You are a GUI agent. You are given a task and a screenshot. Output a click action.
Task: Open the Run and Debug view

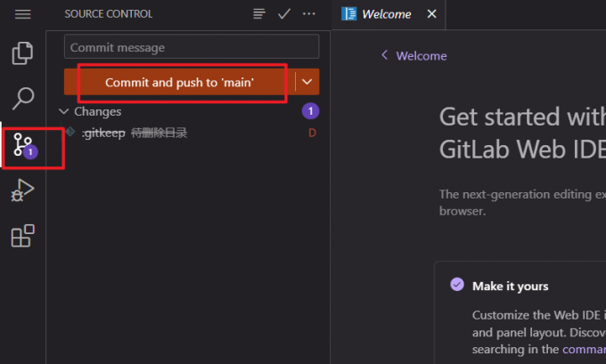[23, 190]
